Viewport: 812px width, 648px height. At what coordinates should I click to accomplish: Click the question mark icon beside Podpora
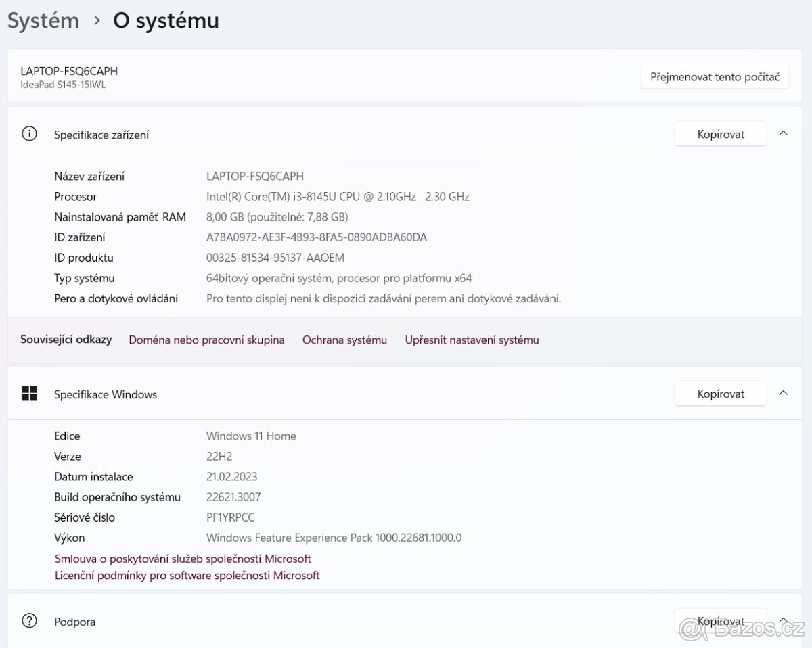tap(29, 620)
